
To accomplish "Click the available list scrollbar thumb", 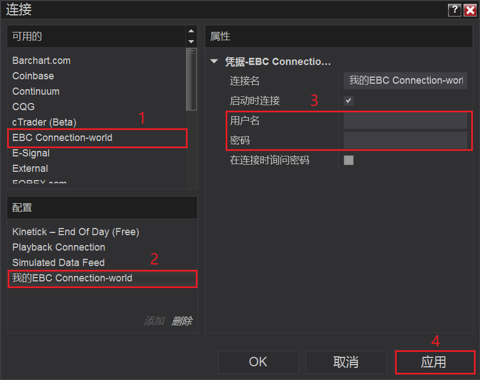I will (191, 79).
